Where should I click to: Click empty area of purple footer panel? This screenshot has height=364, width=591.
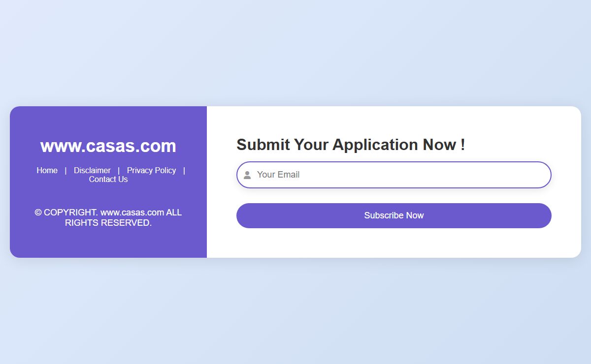[108, 243]
